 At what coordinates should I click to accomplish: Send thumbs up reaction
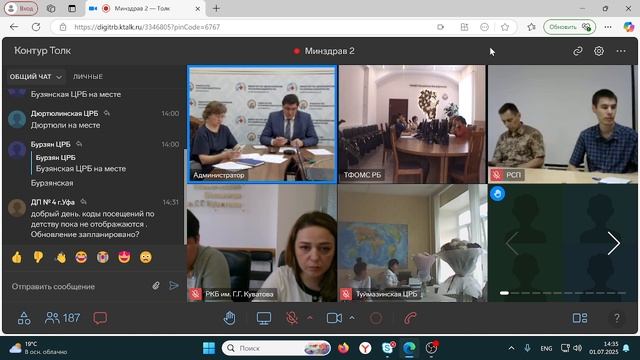[x=17, y=257]
